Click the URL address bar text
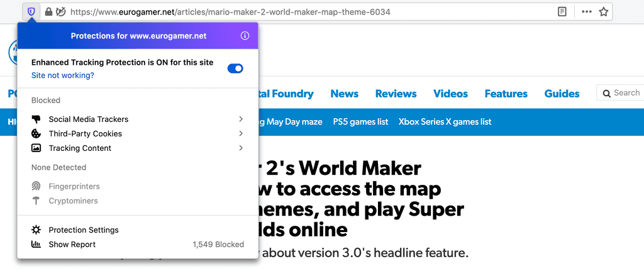The height and width of the screenshot is (271, 644). click(x=230, y=12)
